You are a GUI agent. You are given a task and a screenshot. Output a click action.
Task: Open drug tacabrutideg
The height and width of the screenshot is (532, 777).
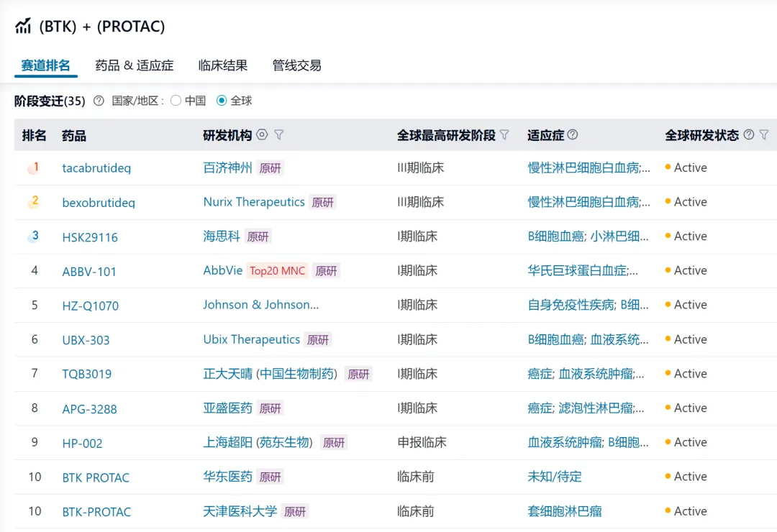coord(96,168)
